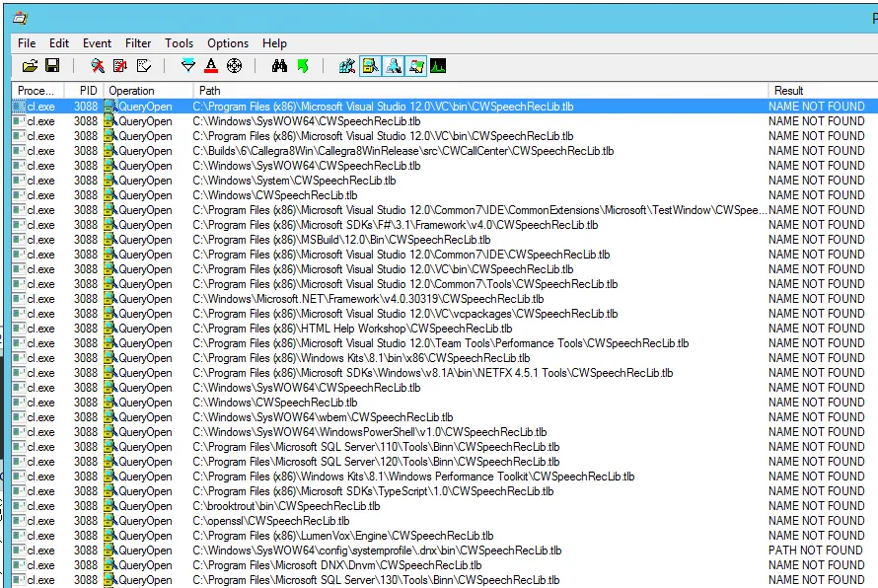The image size is (878, 588).
Task: Select the SQL Server\110\Tools\Binn row
Action: point(445,447)
